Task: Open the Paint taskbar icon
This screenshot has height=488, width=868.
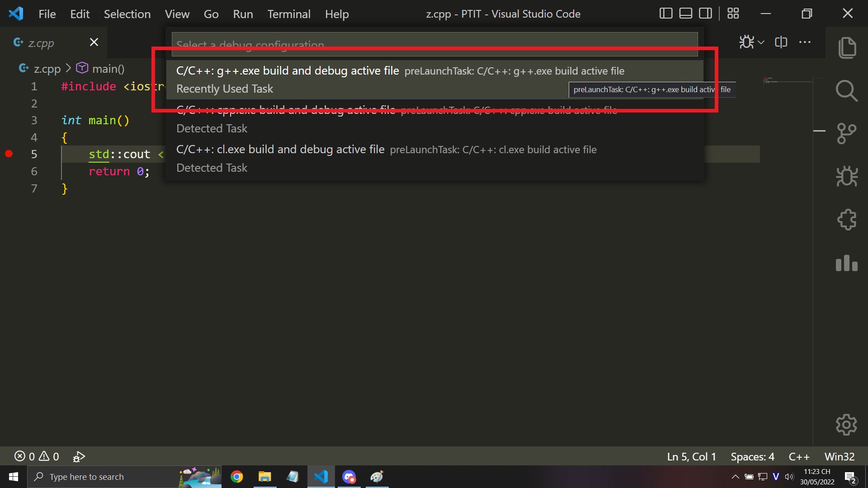Action: (x=377, y=477)
